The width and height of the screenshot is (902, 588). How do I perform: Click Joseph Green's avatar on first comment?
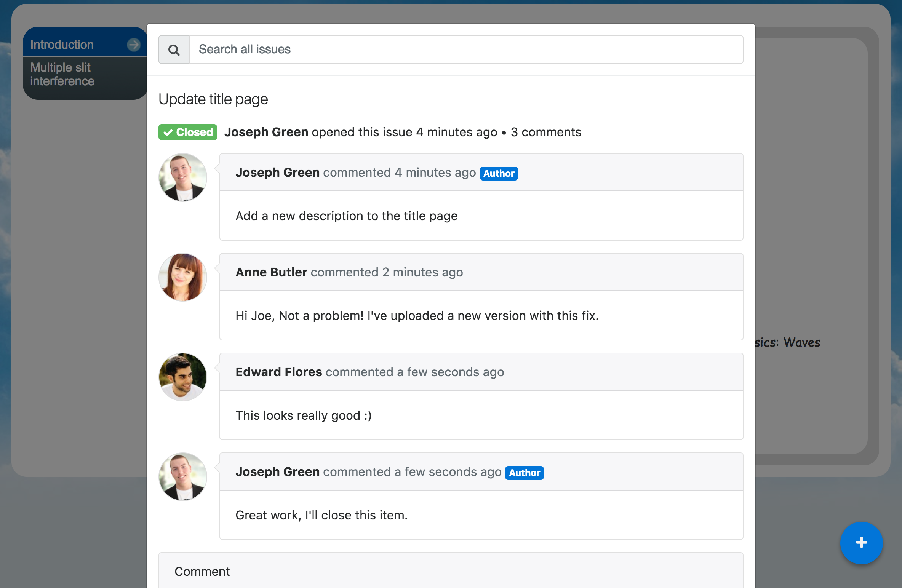tap(183, 177)
